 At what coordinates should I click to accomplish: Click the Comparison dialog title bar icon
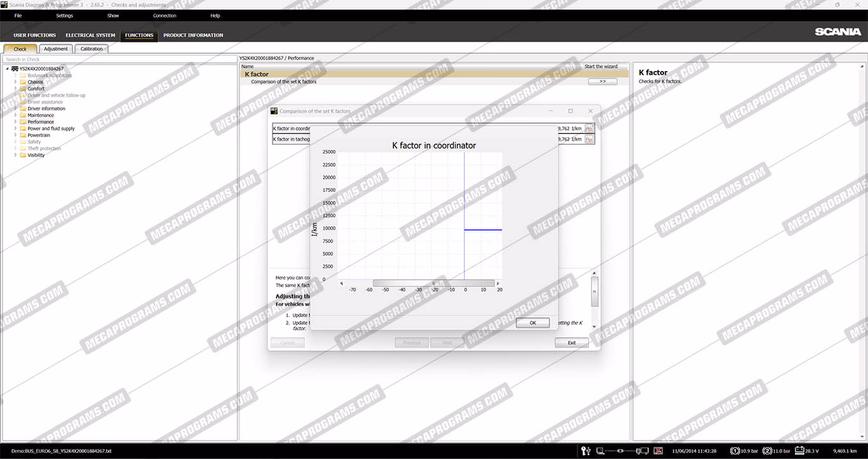click(x=275, y=111)
